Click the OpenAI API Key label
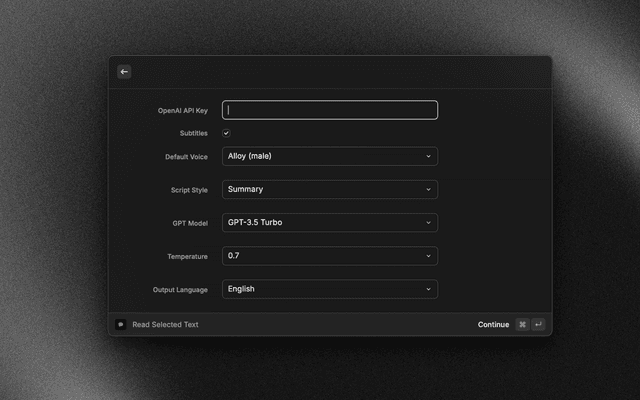Image resolution: width=640 pixels, height=400 pixels. pyautogui.click(x=182, y=110)
